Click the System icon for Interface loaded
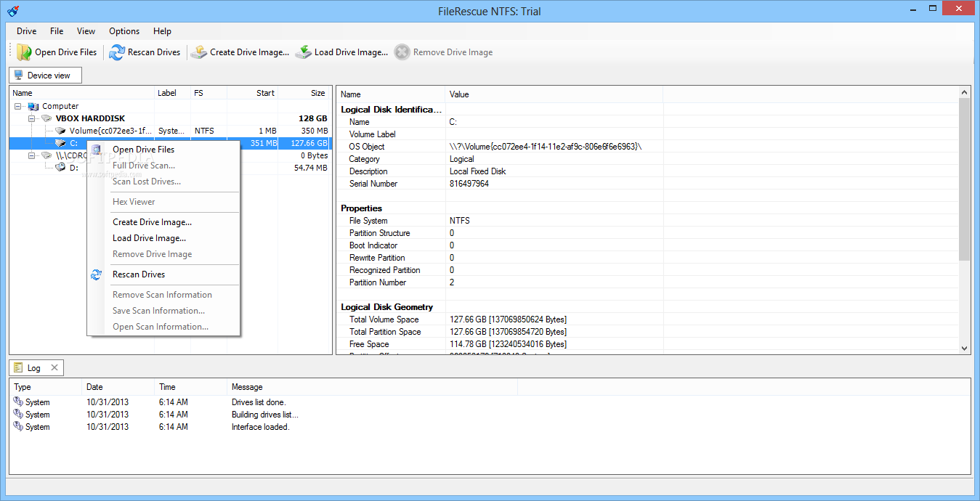This screenshot has width=980, height=501. (18, 427)
